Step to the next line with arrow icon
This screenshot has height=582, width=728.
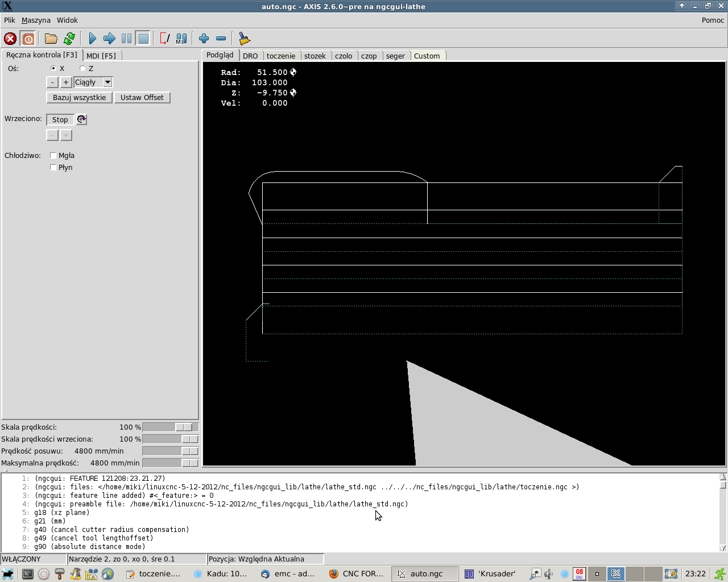(x=109, y=39)
